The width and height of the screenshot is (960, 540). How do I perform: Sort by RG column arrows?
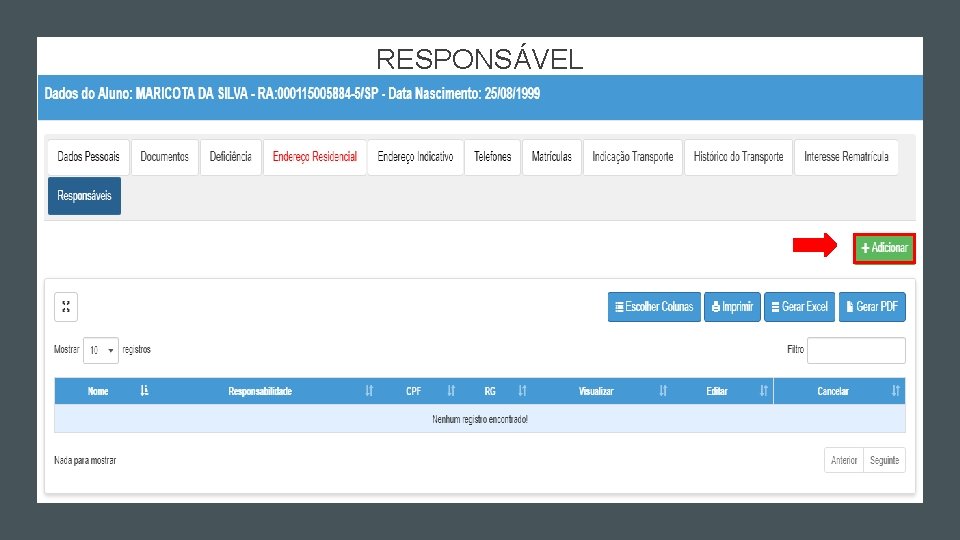(x=522, y=391)
